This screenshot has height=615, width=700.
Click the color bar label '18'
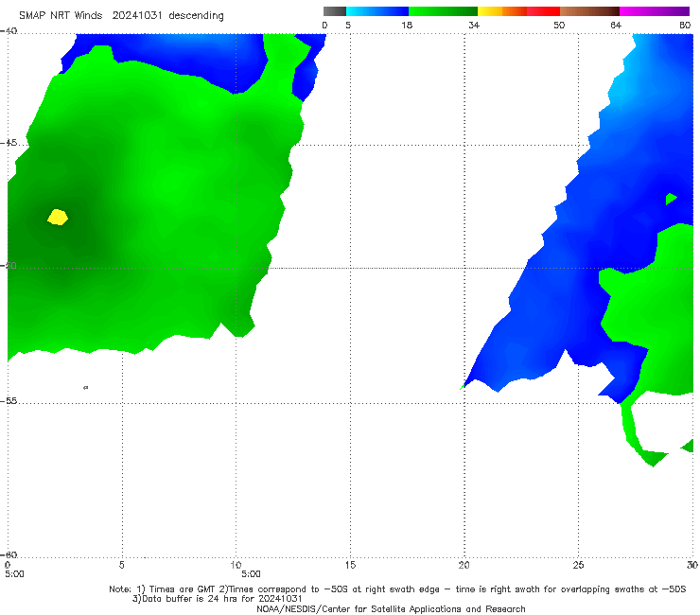[x=407, y=25]
